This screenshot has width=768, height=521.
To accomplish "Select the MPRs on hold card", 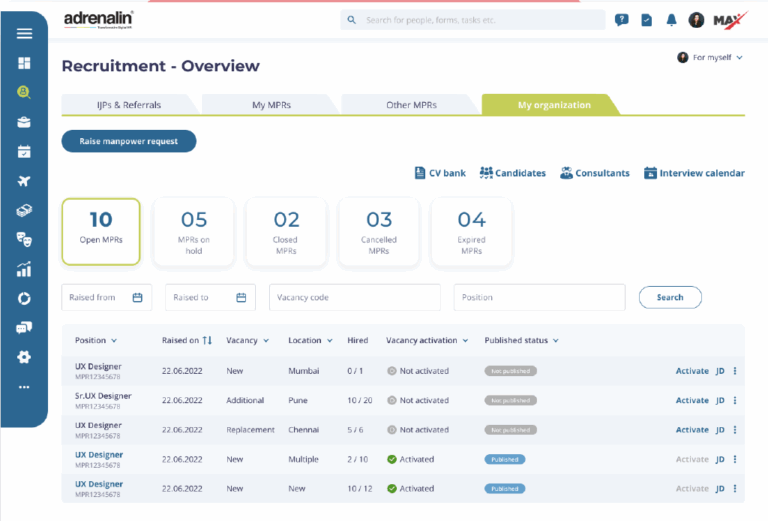I will 194,232.
